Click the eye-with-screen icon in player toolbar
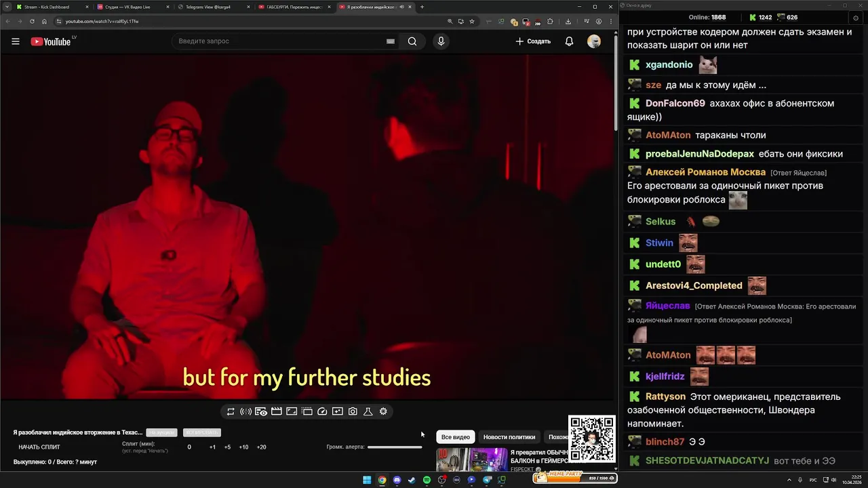Viewport: 868px width, 488px height. [261, 411]
